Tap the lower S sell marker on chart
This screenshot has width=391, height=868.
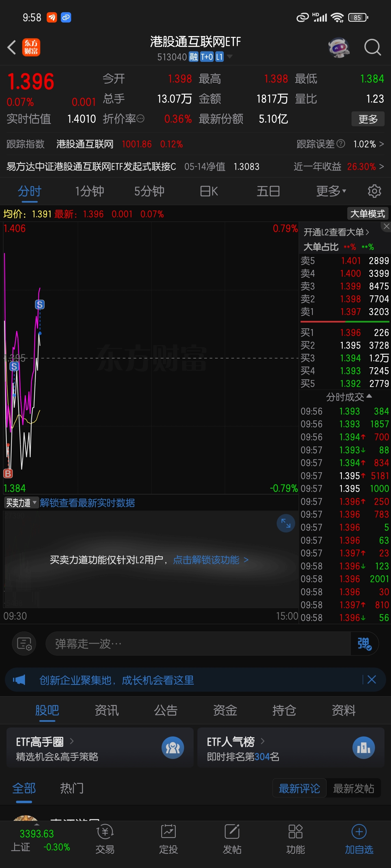pyautogui.click(x=14, y=366)
